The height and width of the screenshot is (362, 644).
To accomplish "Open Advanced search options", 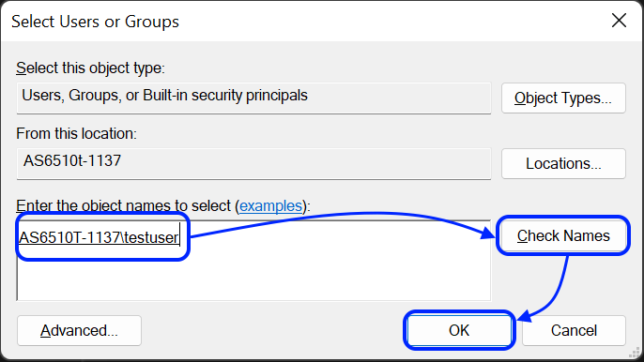I will [79, 330].
